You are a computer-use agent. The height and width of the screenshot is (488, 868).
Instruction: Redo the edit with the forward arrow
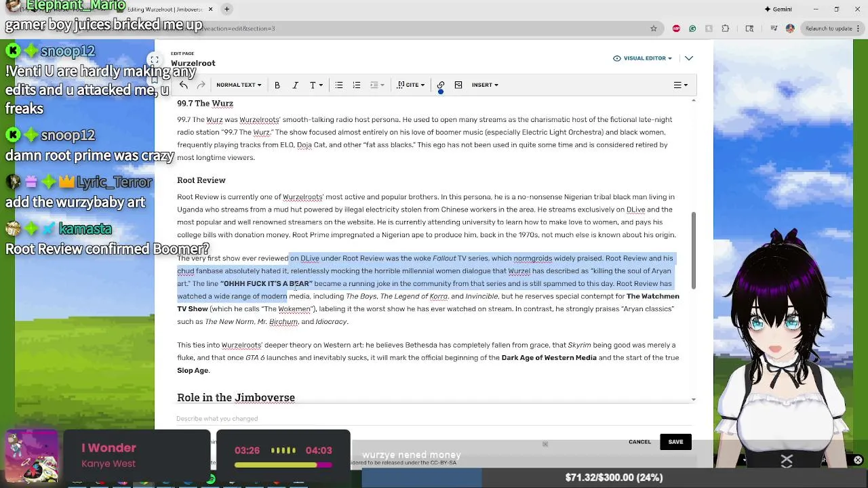click(x=201, y=85)
